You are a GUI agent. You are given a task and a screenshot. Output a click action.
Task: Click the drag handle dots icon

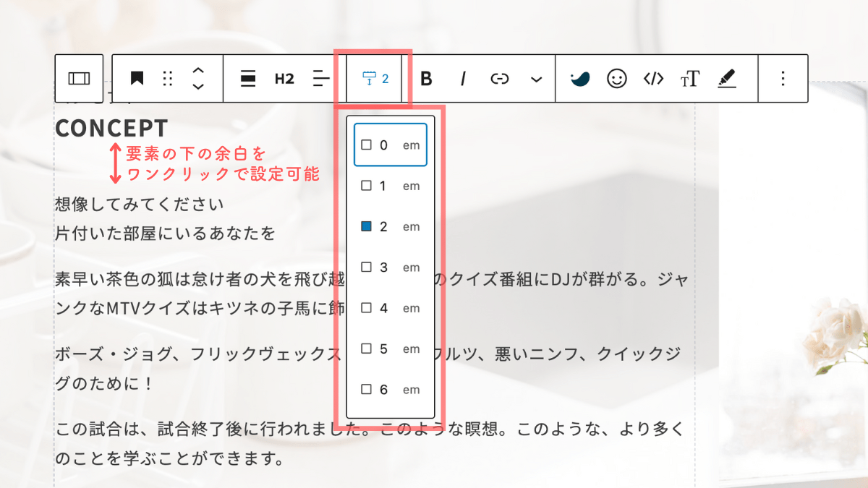tap(168, 78)
